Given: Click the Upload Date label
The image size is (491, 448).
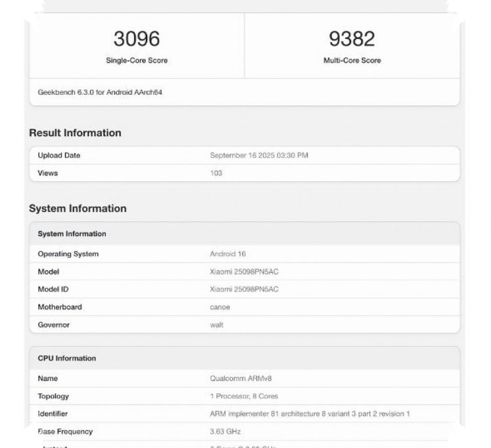Looking at the screenshot, I should 59,155.
